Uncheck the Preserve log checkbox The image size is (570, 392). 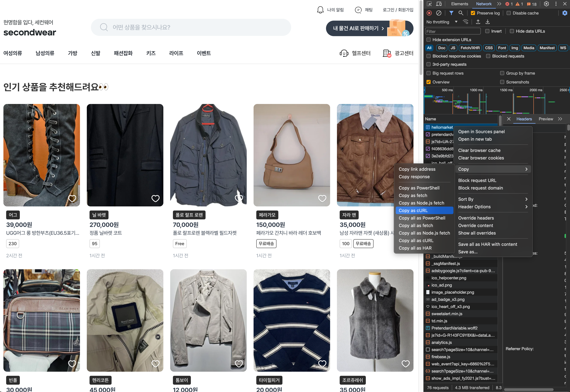coord(473,13)
